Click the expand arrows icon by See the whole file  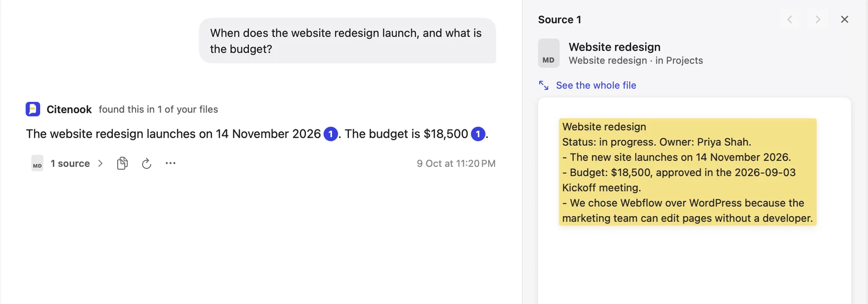544,85
